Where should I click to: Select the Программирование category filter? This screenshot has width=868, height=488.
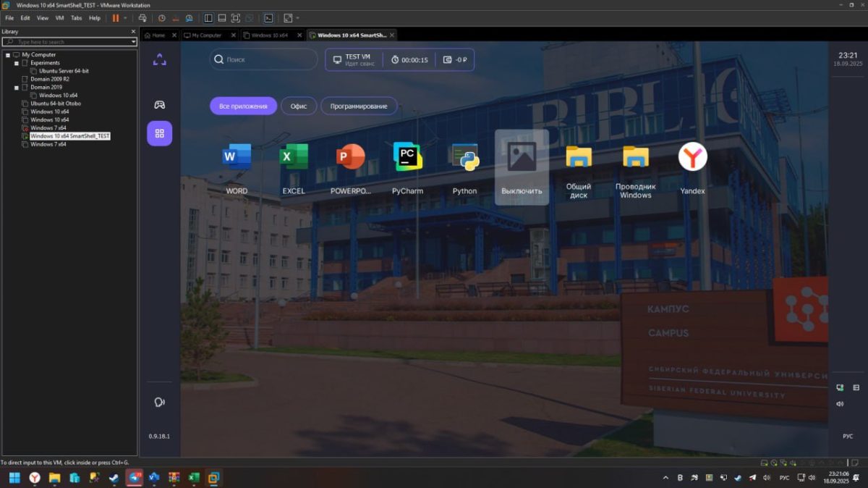(359, 106)
